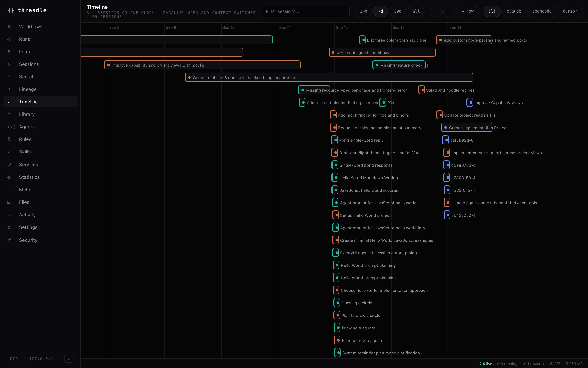Click the Agents code-bracket icon
588x368 pixels.
(11, 127)
